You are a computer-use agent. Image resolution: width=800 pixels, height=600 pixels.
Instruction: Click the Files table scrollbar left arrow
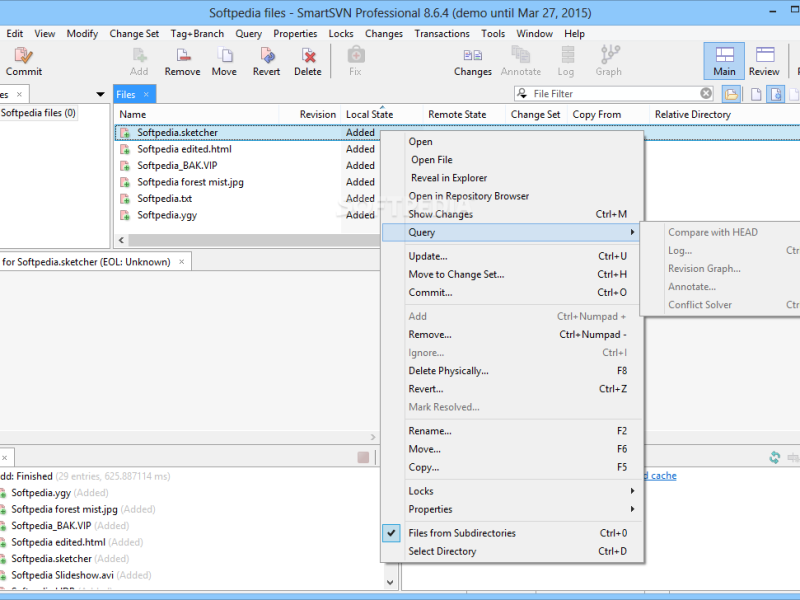click(121, 240)
